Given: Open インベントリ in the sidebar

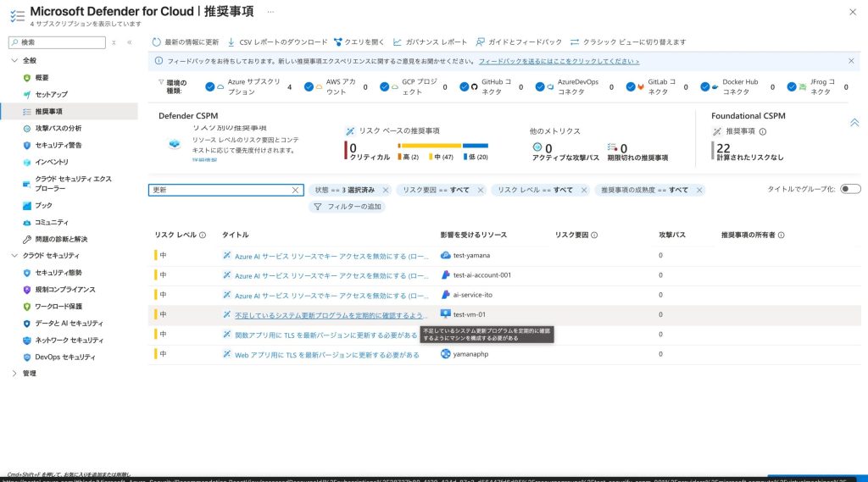Looking at the screenshot, I should (x=27, y=162).
